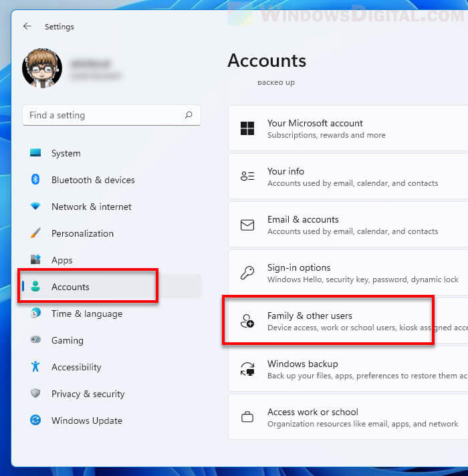Click the Settings window title

point(60,27)
